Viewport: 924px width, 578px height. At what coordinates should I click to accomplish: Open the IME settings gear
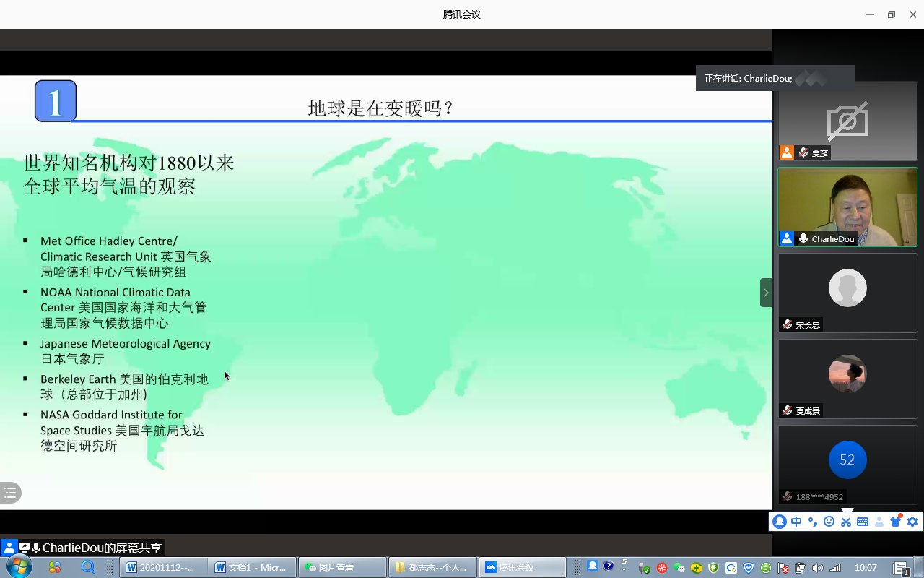912,522
